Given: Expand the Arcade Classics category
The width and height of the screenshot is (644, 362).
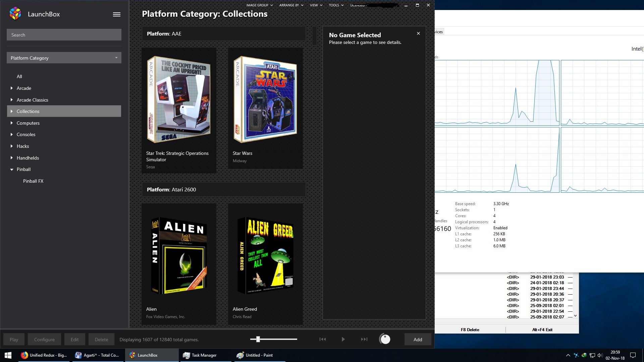Looking at the screenshot, I should 12,100.
